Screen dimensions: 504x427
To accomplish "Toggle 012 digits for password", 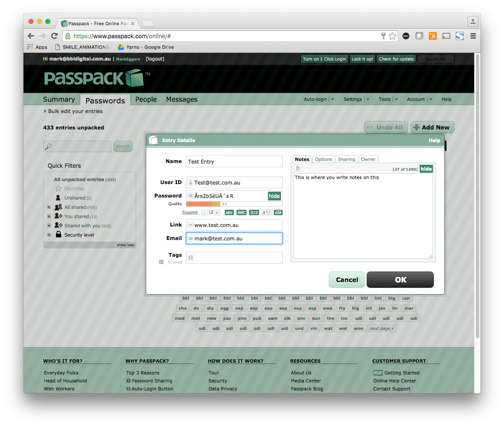I will pyautogui.click(x=254, y=212).
